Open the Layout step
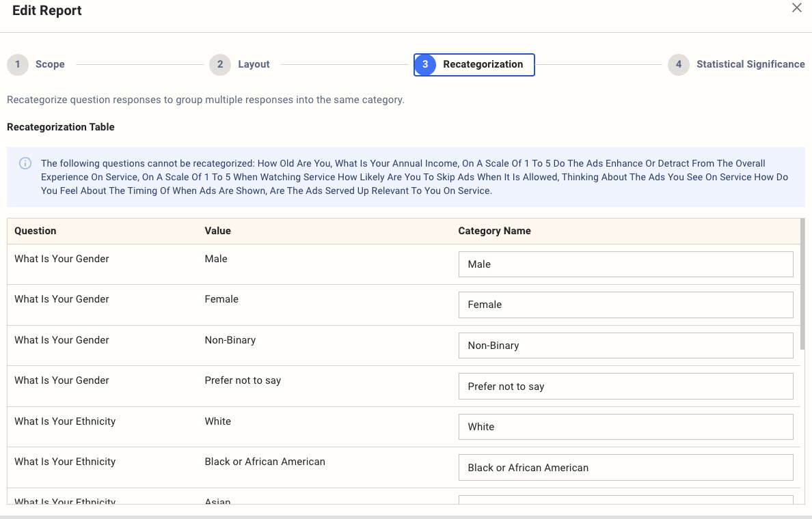This screenshot has height=519, width=812. tap(254, 64)
